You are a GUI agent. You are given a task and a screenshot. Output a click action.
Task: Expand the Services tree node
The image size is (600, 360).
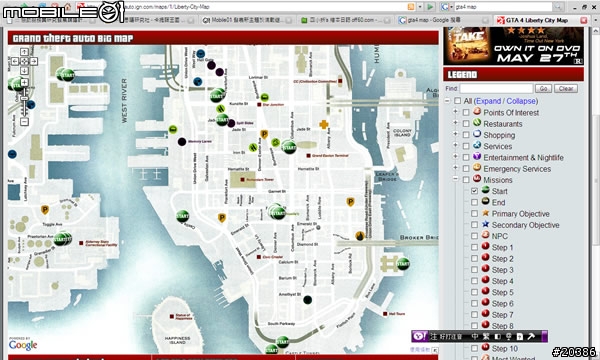(x=455, y=145)
